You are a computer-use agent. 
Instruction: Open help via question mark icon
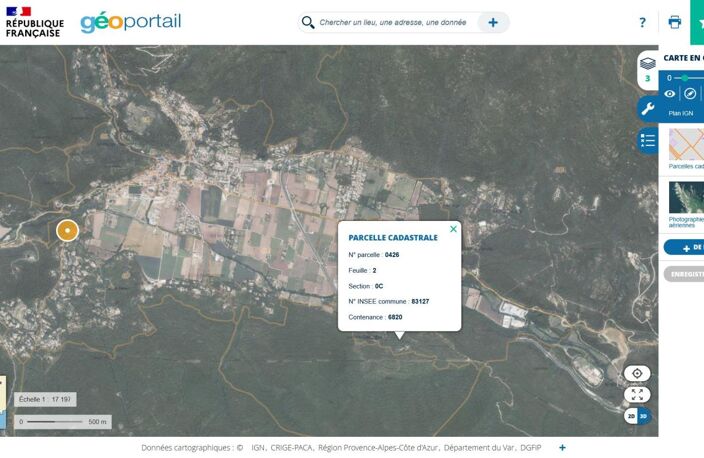pos(642,22)
